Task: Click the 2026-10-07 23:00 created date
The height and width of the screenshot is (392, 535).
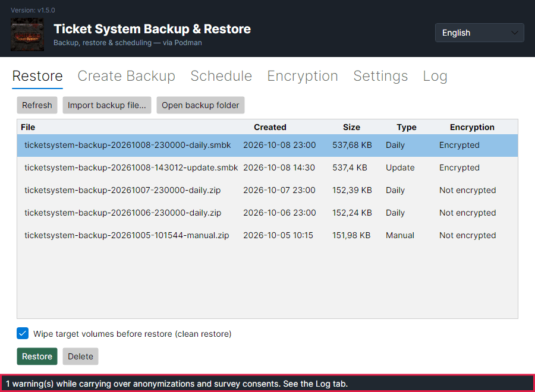Action: 279,190
